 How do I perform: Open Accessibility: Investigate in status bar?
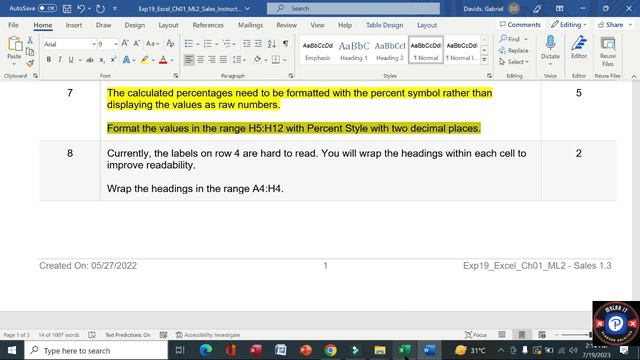tap(208, 335)
